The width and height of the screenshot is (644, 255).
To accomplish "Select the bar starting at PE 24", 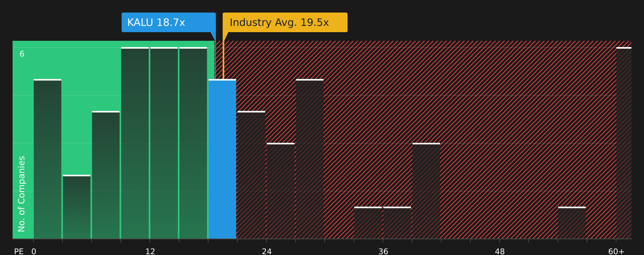I will coord(281,191).
